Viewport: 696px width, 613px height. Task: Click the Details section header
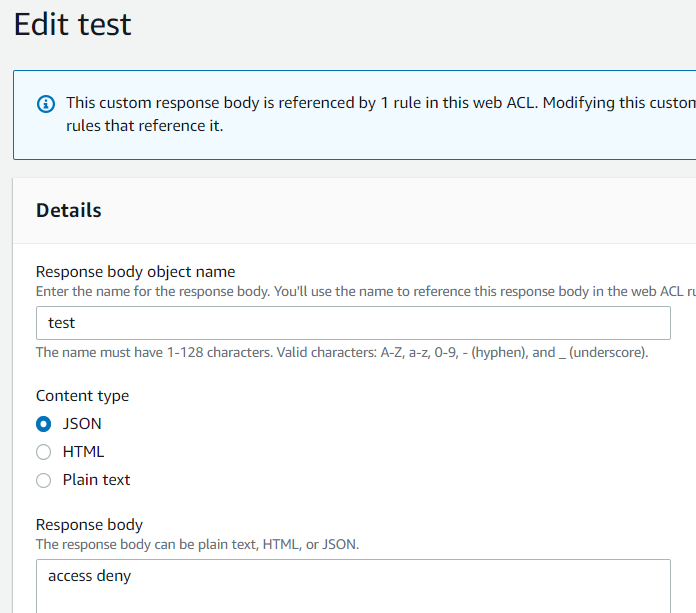click(x=69, y=210)
